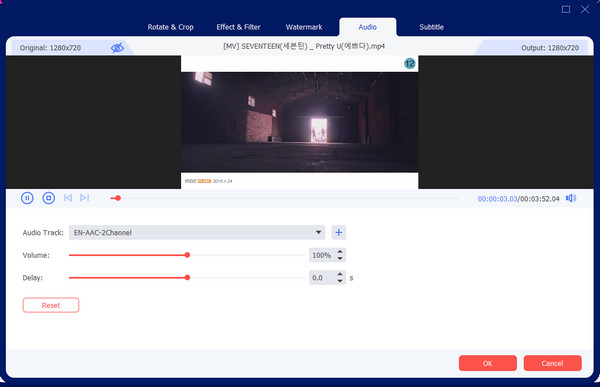The width and height of the screenshot is (600, 387).
Task: Confirm changes with OK button
Action: coord(488,363)
